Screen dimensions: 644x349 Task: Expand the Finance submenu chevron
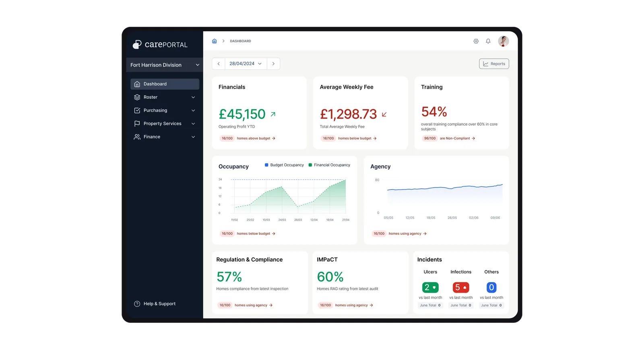click(x=193, y=137)
